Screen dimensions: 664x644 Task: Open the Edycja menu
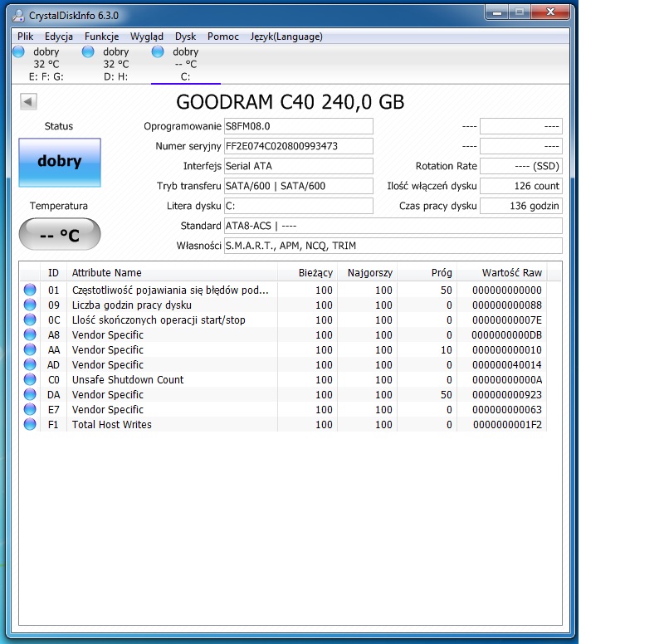click(x=59, y=37)
